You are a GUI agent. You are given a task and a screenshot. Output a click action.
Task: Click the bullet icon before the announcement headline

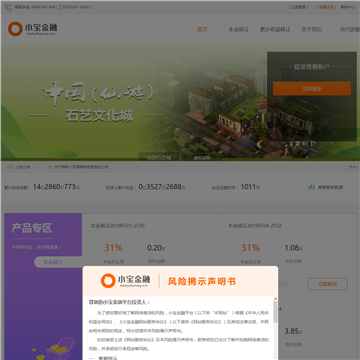coord(50,167)
